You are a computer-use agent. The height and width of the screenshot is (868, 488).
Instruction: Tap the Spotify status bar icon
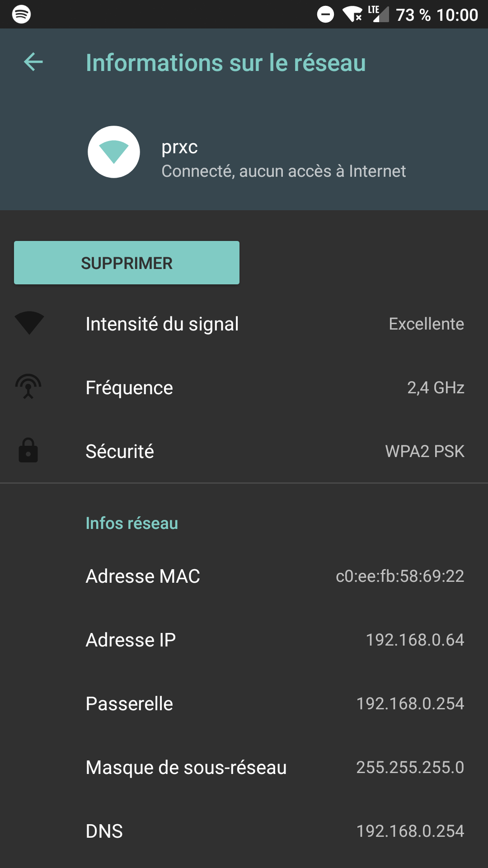coord(21,14)
